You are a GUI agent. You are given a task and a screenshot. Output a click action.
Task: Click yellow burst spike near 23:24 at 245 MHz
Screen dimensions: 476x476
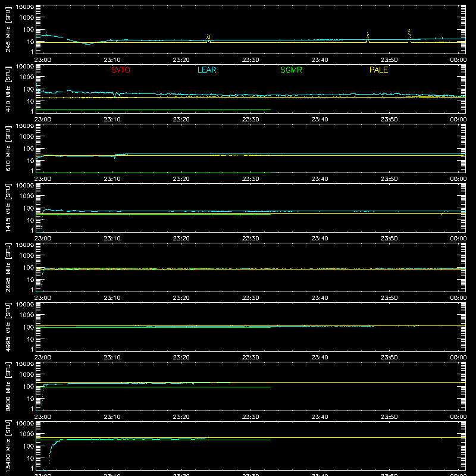(208, 39)
